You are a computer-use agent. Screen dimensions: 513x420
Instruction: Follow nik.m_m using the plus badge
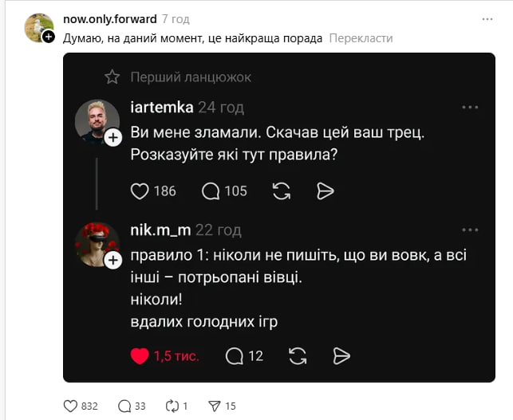pyautogui.click(x=113, y=261)
